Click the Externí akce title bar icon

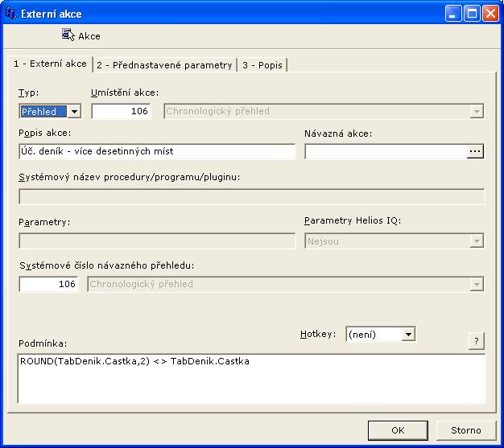10,14
